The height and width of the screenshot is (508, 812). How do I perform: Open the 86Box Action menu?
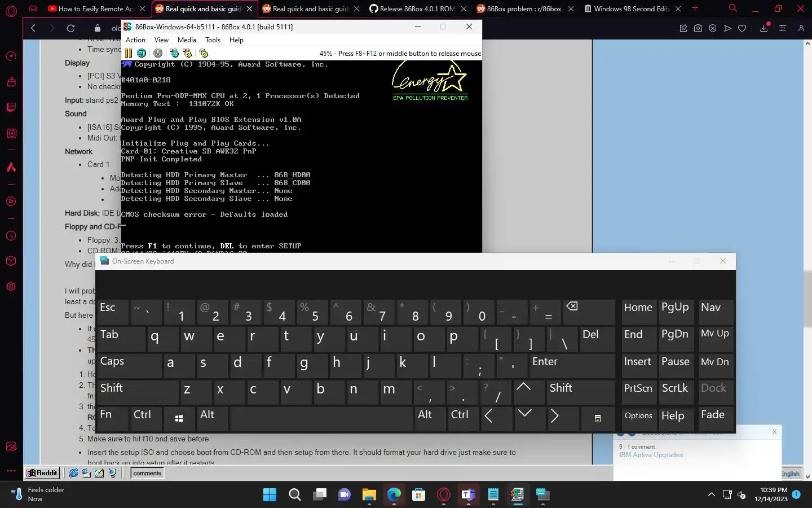click(x=135, y=40)
